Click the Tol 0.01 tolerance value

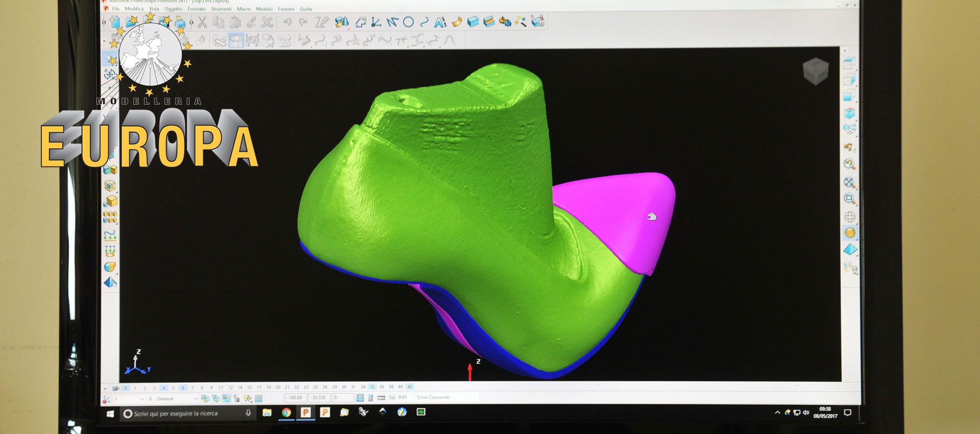pos(402,397)
